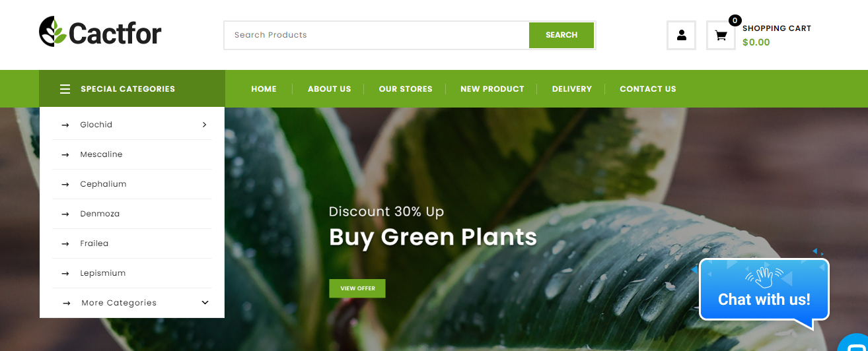Open the Contact Us page
Screen dimensions: 868x351
648,89
